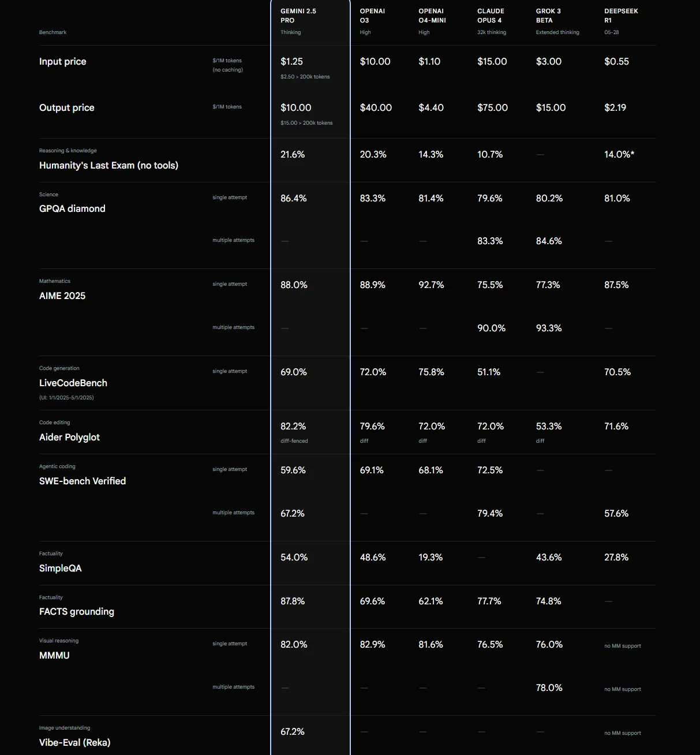This screenshot has width=700, height=755.
Task: Click the LiveCodeBench benchmark label
Action: click(73, 383)
